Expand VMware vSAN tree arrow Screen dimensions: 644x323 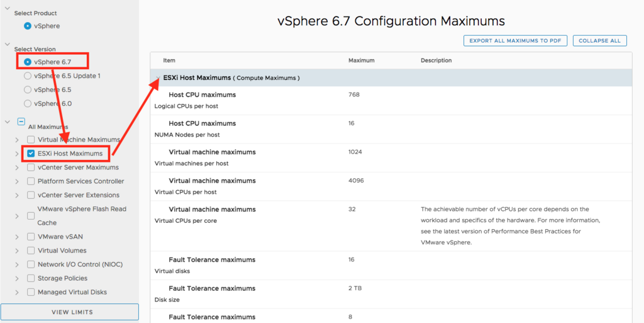tap(17, 237)
